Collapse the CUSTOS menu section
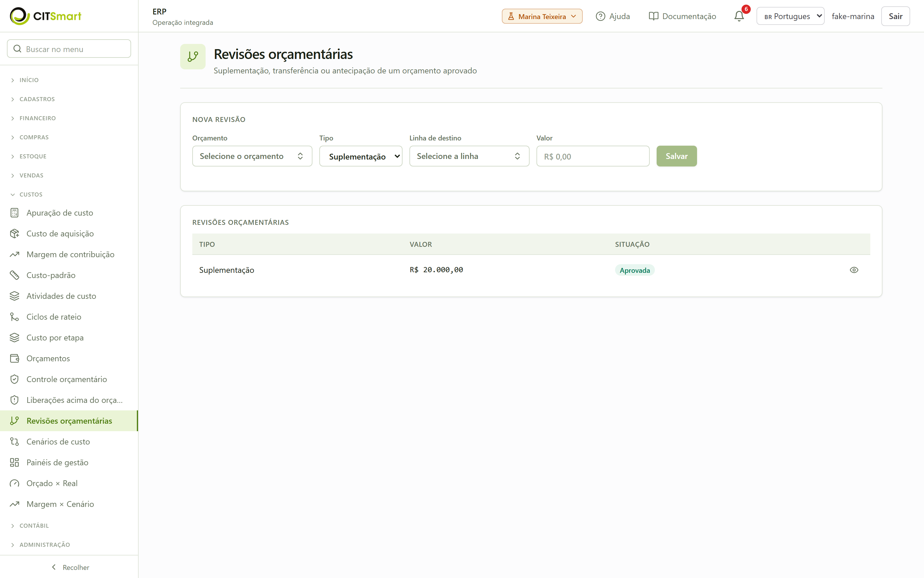This screenshot has height=578, width=924. coord(31,194)
